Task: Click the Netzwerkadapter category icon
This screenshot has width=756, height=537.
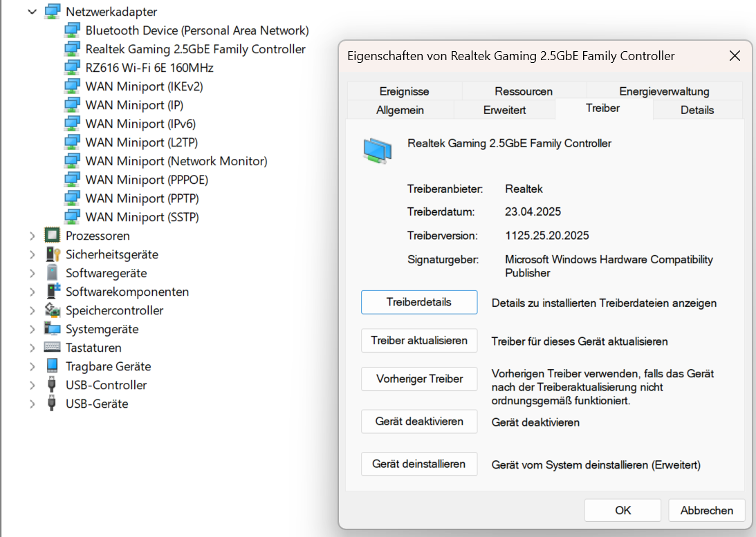Action: click(52, 12)
